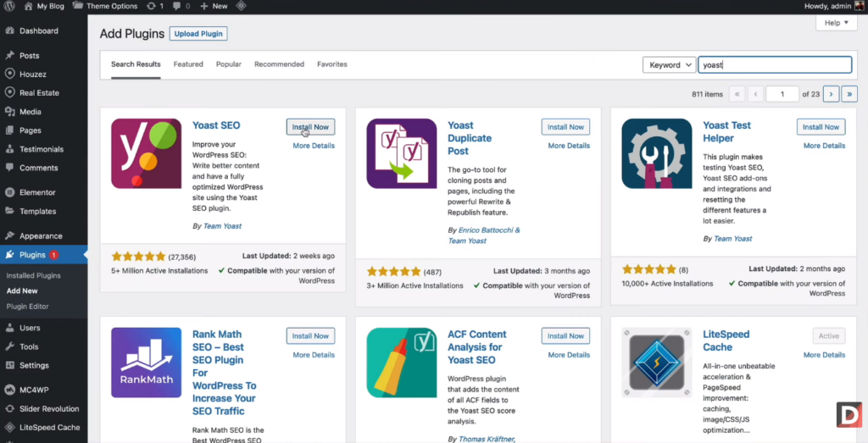View More Details for Yoast SEO

[x=314, y=146]
